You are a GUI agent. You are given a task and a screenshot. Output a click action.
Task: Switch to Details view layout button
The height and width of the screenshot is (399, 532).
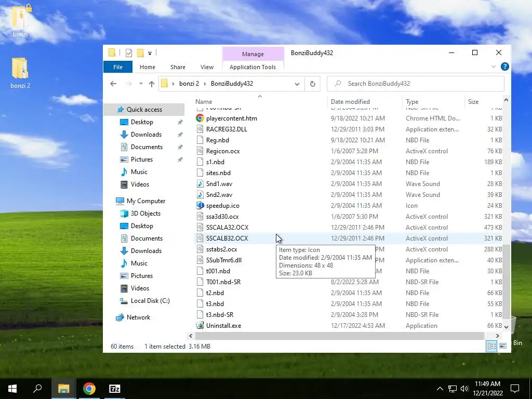click(x=491, y=345)
